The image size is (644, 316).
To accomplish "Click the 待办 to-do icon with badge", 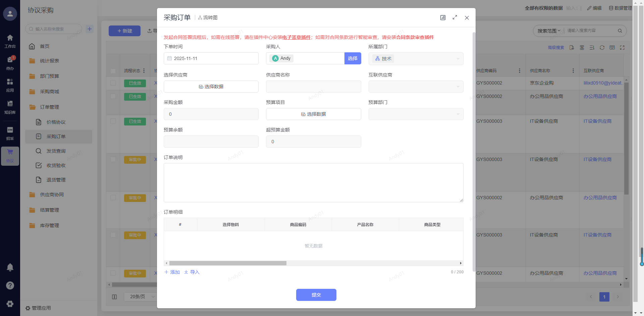I will 10,62.
